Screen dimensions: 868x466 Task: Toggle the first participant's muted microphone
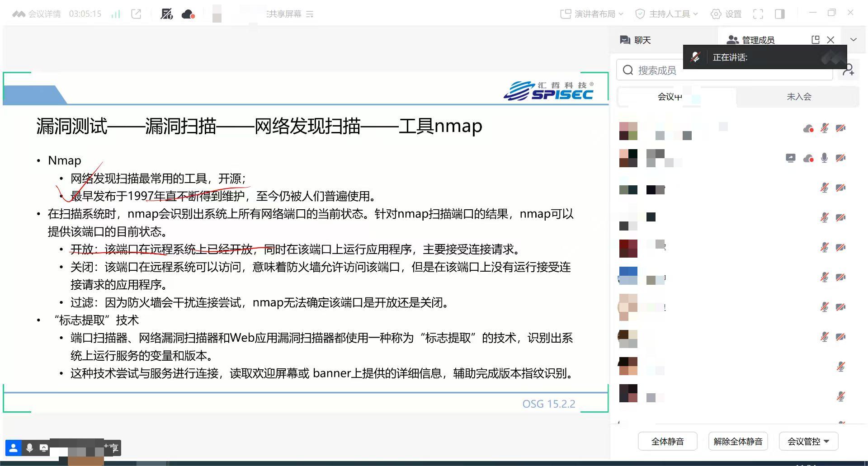(824, 128)
